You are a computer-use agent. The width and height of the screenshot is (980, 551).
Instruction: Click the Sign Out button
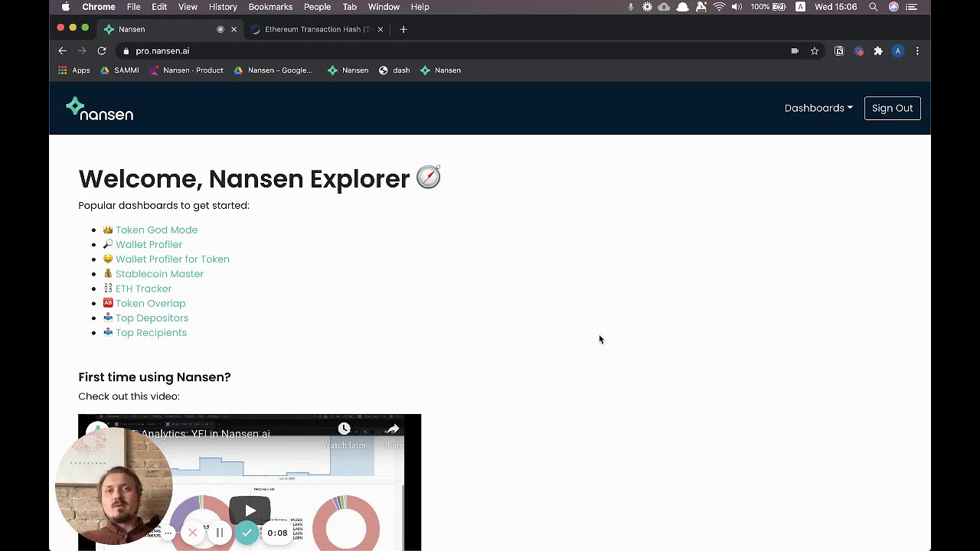(892, 108)
